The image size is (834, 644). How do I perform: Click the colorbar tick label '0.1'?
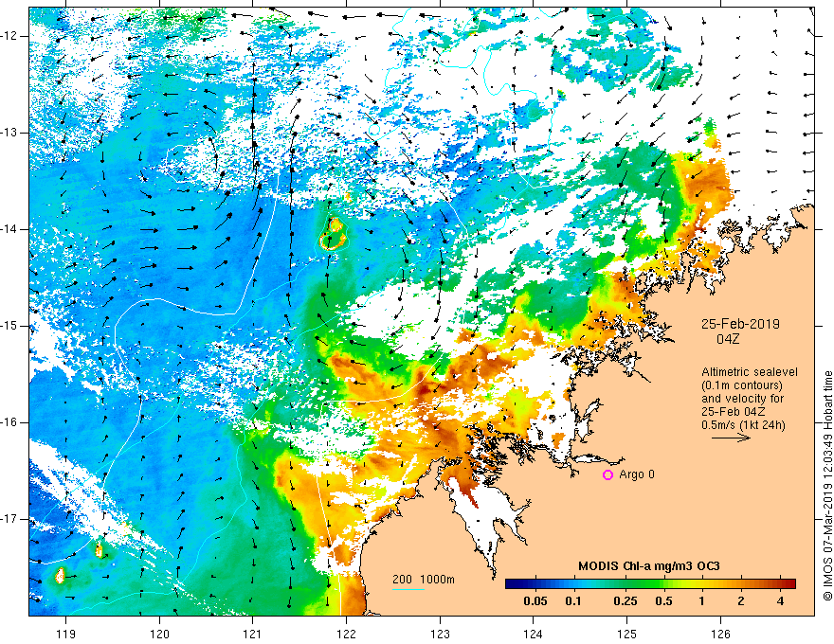[x=573, y=601]
